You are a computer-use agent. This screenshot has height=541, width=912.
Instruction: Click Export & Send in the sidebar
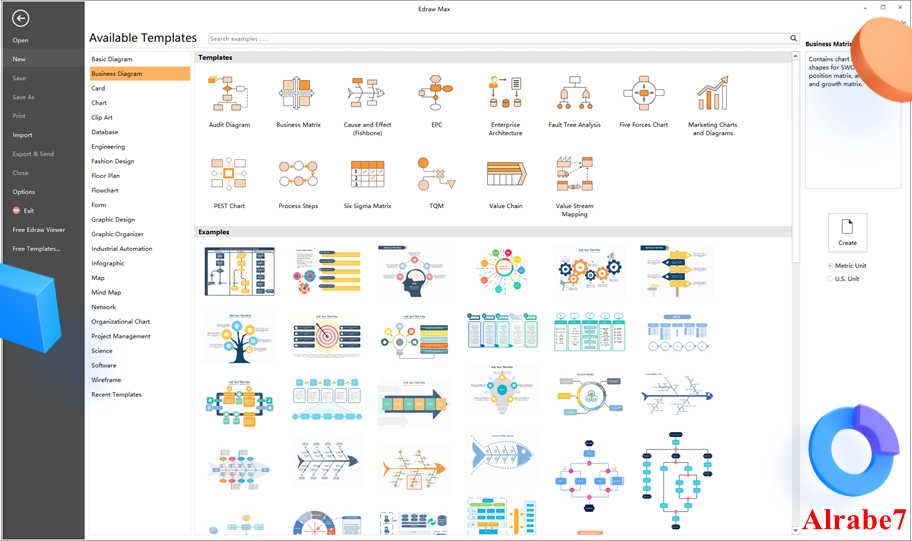pos(33,154)
